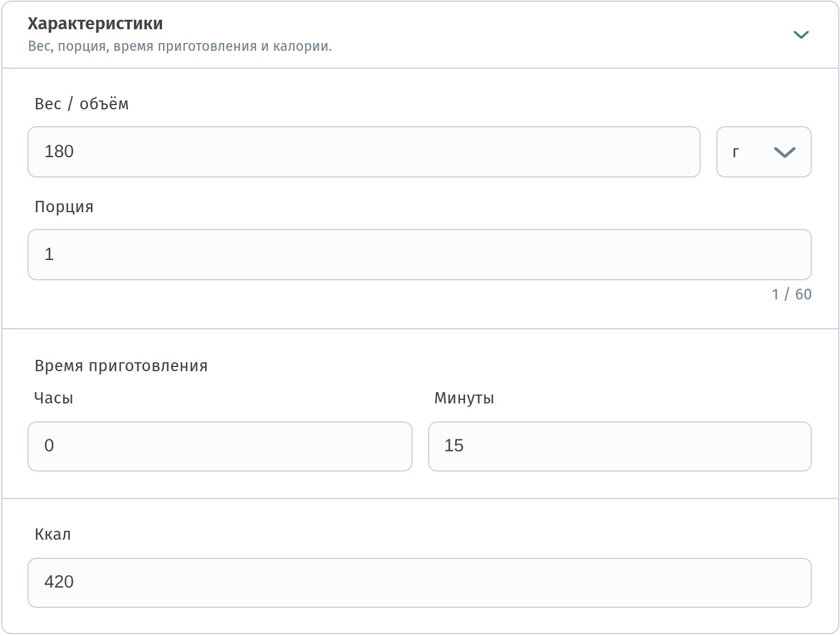
Task: Select the Минуты input containing 15
Action: [620, 447]
